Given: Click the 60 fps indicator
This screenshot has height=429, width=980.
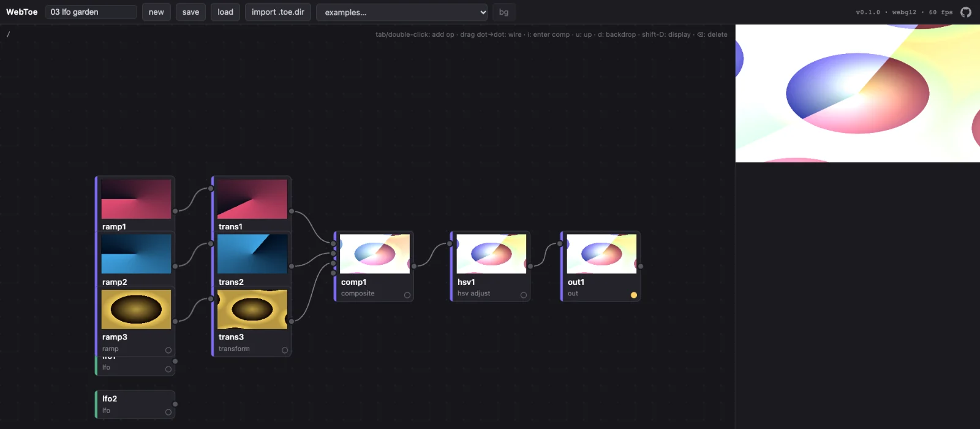Looking at the screenshot, I should (x=941, y=12).
